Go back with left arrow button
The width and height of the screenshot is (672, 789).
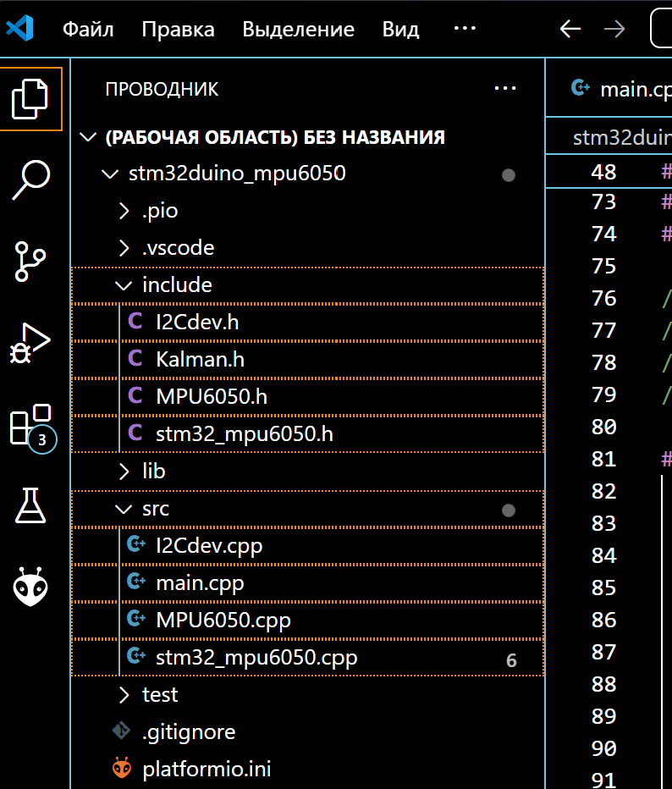570,29
